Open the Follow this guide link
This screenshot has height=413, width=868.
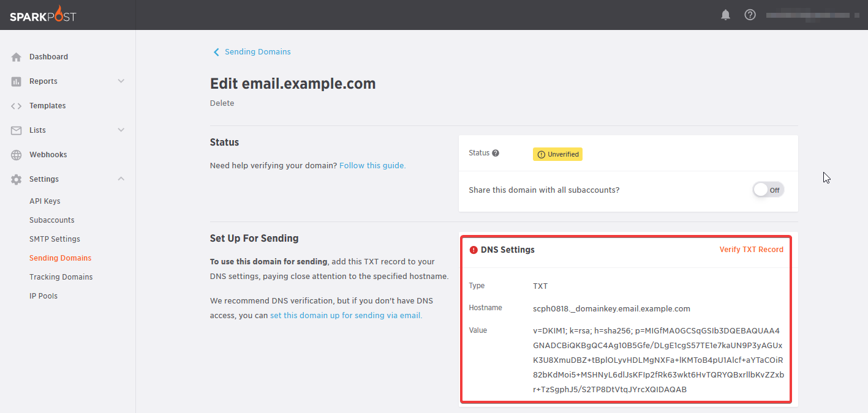tap(372, 166)
